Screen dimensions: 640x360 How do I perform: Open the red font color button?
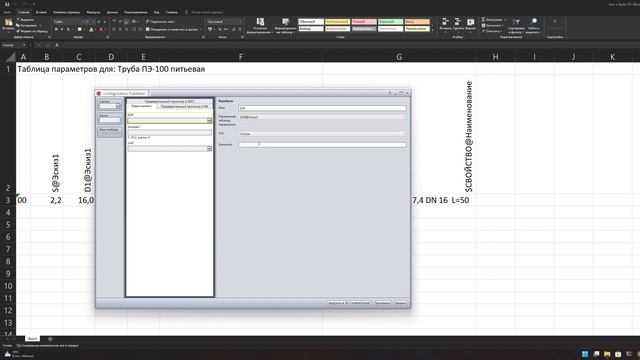101,29
